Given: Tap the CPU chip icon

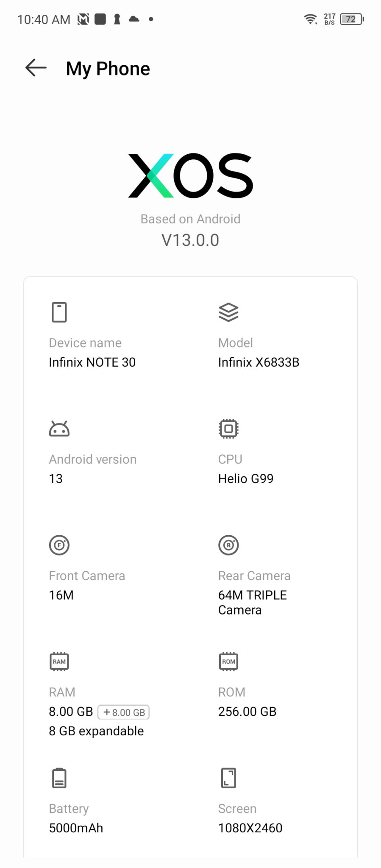Looking at the screenshot, I should click(x=228, y=428).
